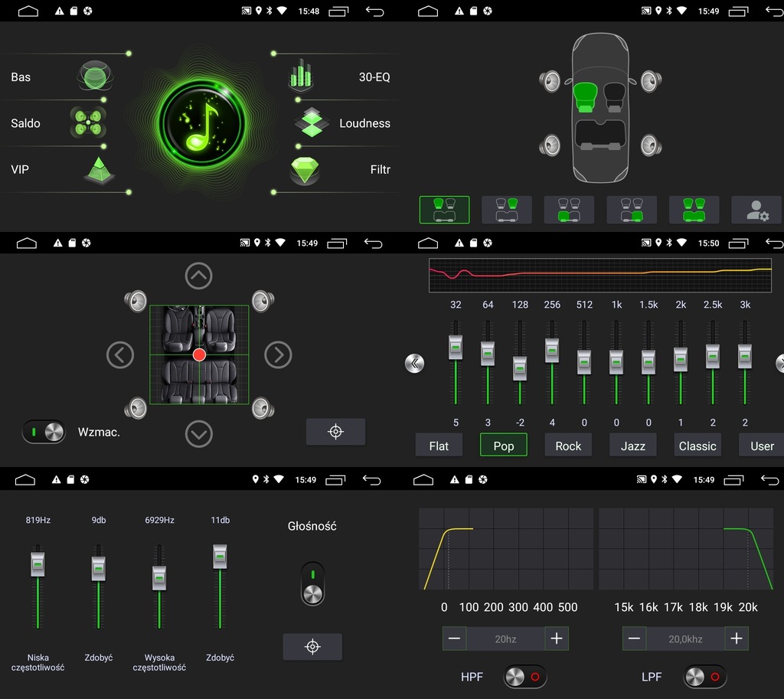Select the Rock equalizer preset

pos(568,446)
